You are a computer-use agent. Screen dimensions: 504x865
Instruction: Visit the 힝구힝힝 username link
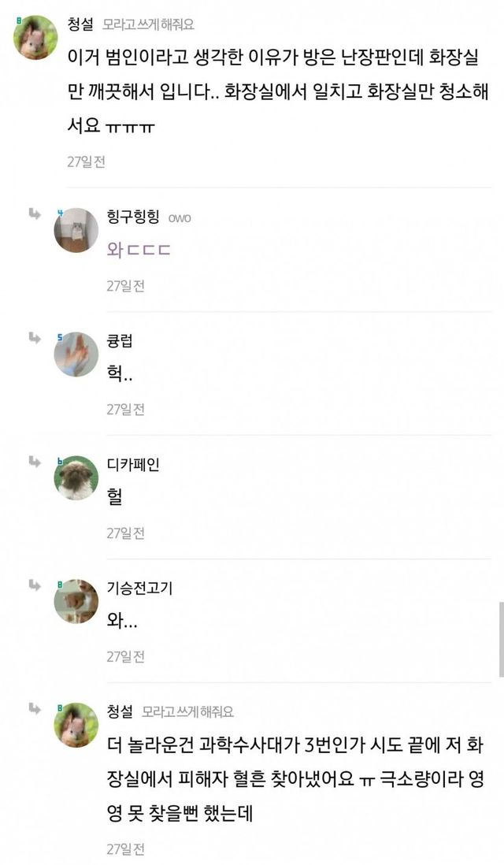132,217
